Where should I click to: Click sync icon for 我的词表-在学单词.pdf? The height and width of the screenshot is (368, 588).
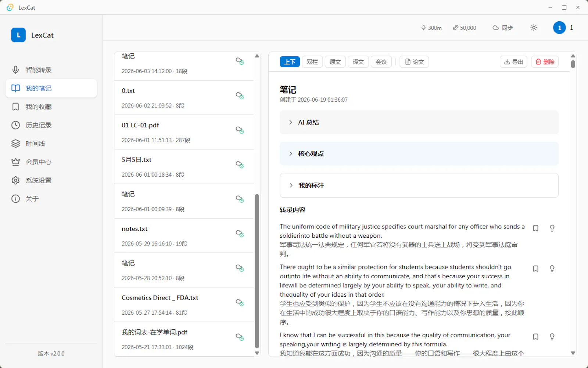240,337
